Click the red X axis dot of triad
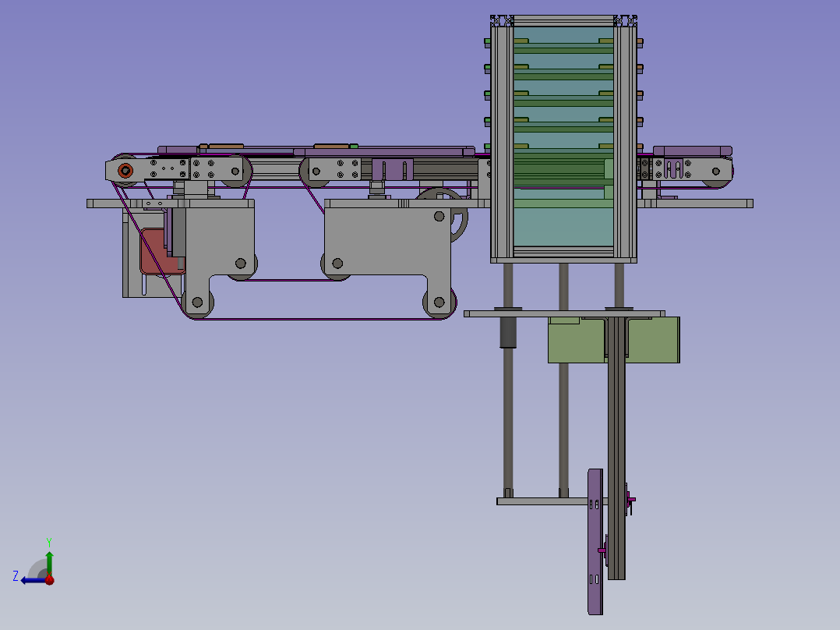The image size is (840, 630). (49, 579)
